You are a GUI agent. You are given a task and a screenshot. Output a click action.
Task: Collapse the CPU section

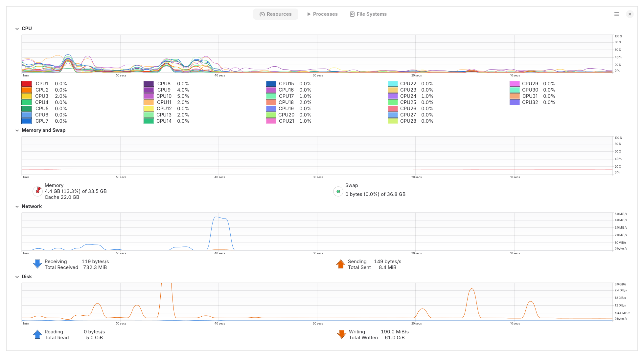(x=17, y=29)
